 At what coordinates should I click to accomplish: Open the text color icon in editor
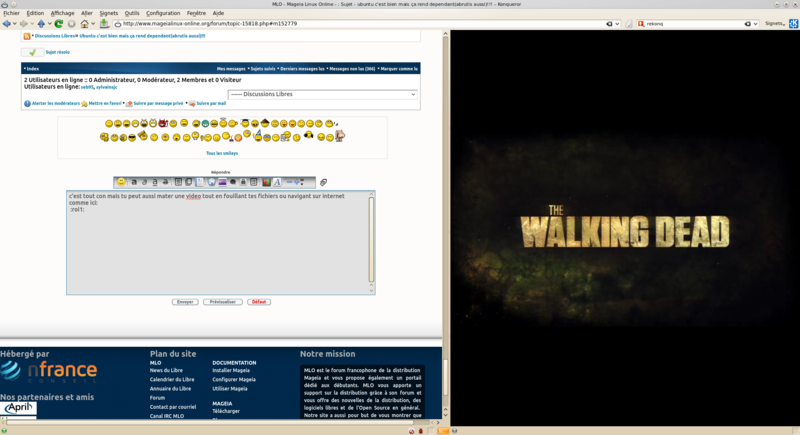pyautogui.click(x=266, y=182)
